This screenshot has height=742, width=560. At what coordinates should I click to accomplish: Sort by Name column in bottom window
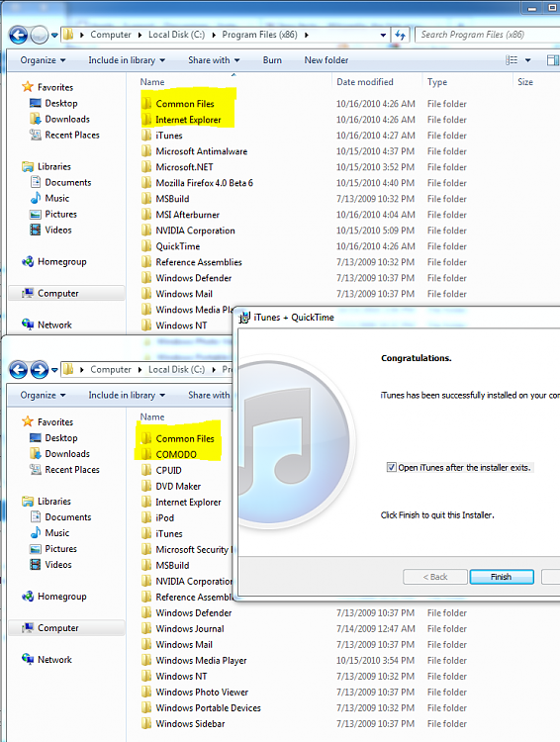[x=152, y=417]
